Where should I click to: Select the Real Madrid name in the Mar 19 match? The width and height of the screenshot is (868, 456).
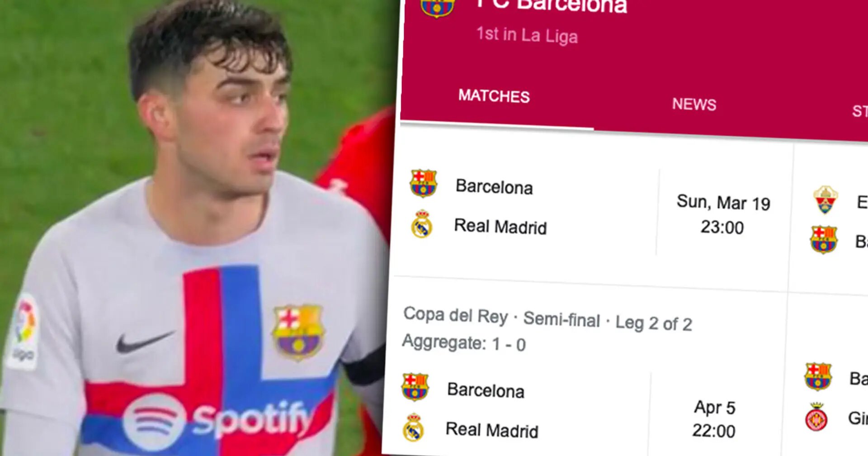[500, 226]
